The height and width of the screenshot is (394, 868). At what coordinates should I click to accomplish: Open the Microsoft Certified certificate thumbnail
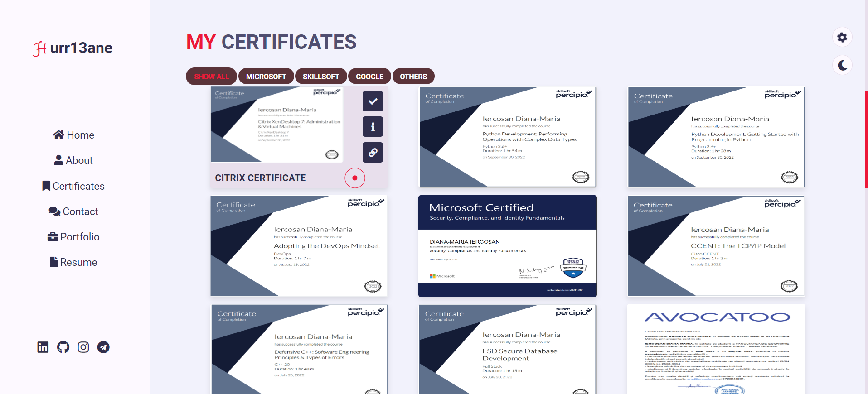[x=507, y=246]
